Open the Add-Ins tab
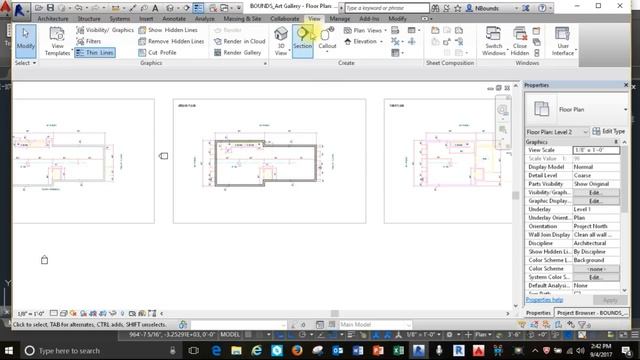The height and width of the screenshot is (360, 640). (369, 19)
